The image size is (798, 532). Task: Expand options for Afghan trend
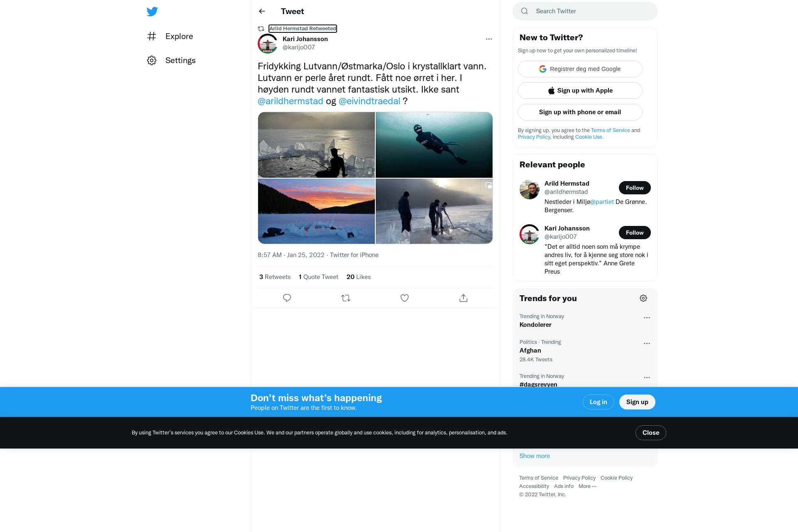[647, 343]
